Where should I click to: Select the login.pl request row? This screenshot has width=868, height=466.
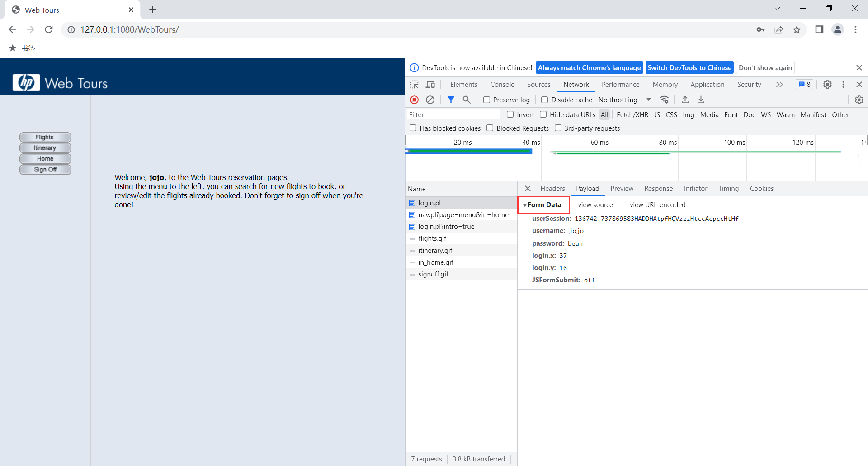click(x=461, y=203)
